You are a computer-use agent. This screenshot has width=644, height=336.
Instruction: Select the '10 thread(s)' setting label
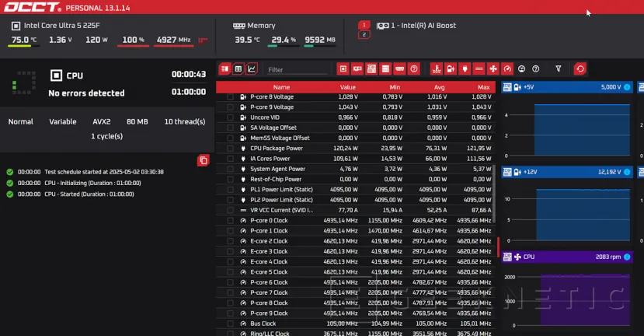(185, 122)
